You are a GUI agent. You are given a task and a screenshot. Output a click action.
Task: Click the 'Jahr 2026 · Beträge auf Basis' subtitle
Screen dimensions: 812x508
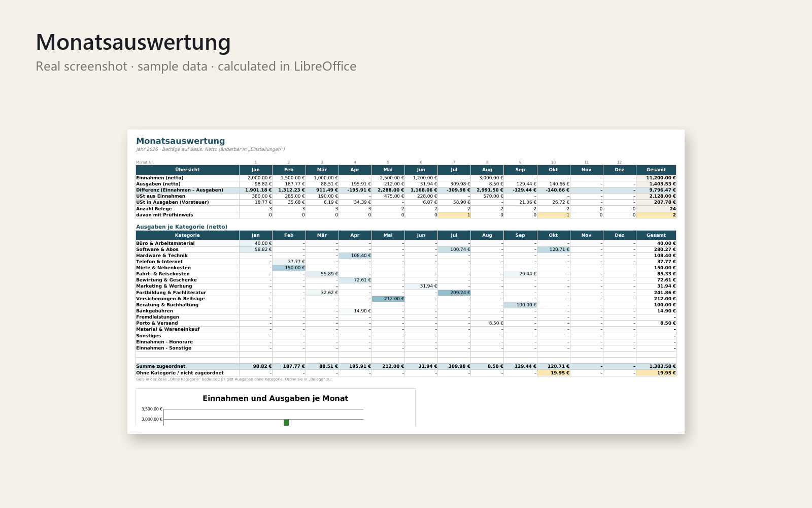[x=210, y=149]
